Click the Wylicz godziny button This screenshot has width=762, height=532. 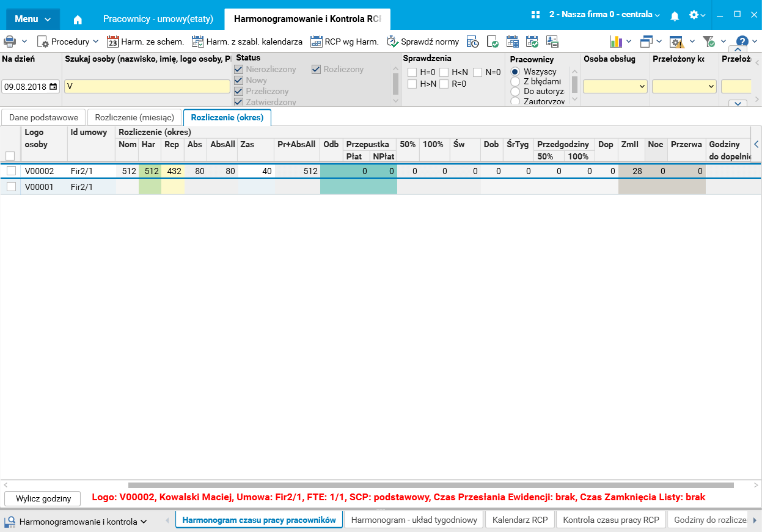(x=43, y=498)
